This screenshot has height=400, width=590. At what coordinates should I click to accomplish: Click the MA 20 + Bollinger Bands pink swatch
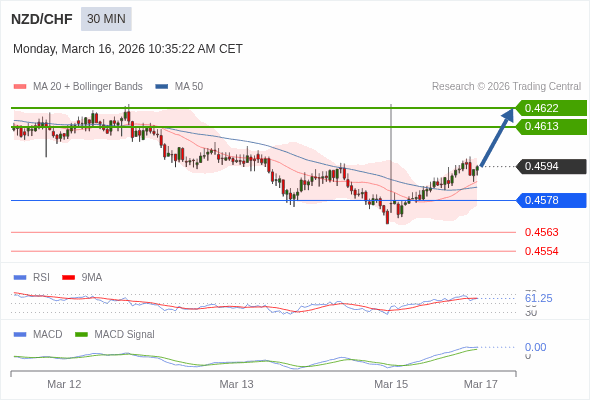click(x=20, y=87)
